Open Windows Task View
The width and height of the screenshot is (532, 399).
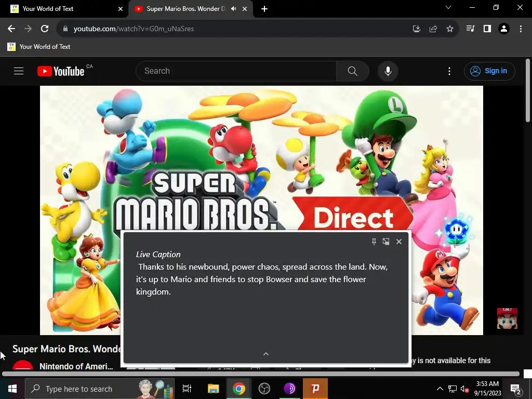pyautogui.click(x=187, y=389)
